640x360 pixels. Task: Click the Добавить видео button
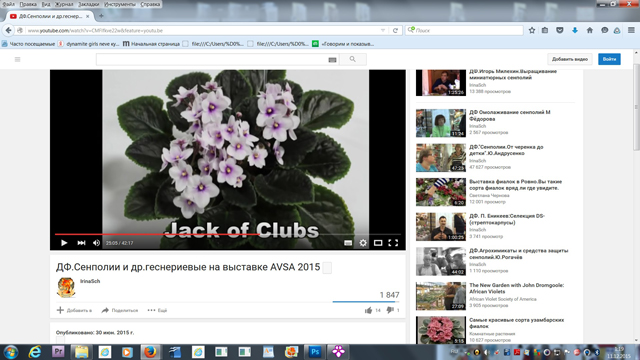(570, 59)
